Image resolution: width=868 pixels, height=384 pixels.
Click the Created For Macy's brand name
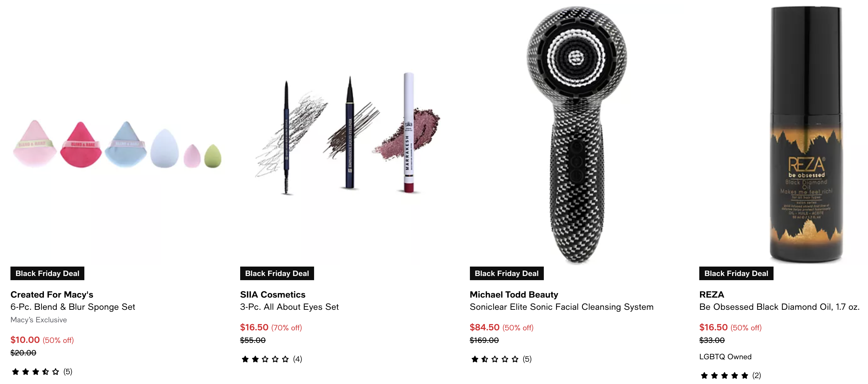coord(52,294)
